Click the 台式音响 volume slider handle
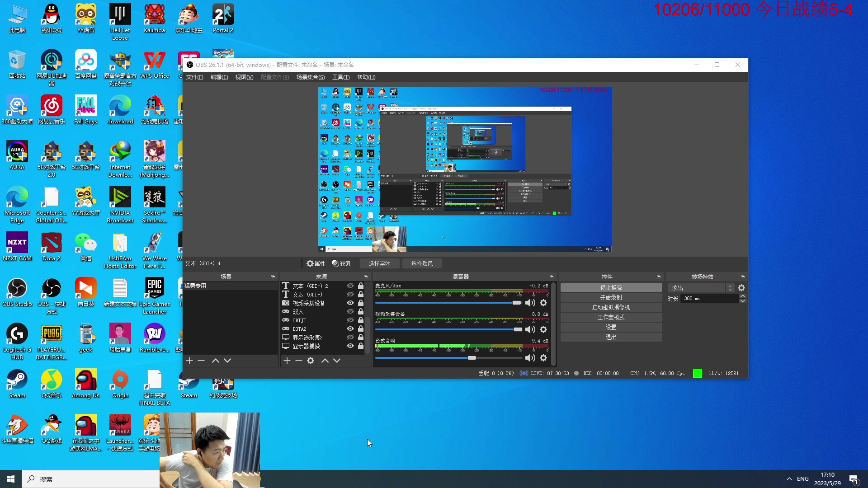Image resolution: width=868 pixels, height=488 pixels. point(472,358)
